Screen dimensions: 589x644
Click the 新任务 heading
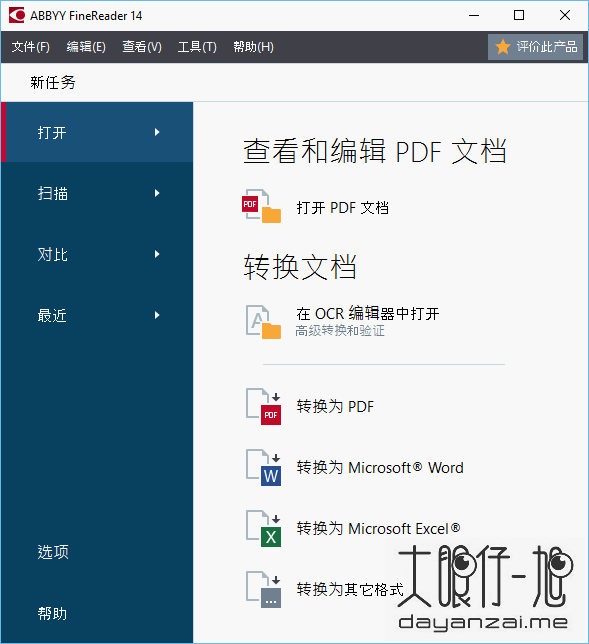53,83
